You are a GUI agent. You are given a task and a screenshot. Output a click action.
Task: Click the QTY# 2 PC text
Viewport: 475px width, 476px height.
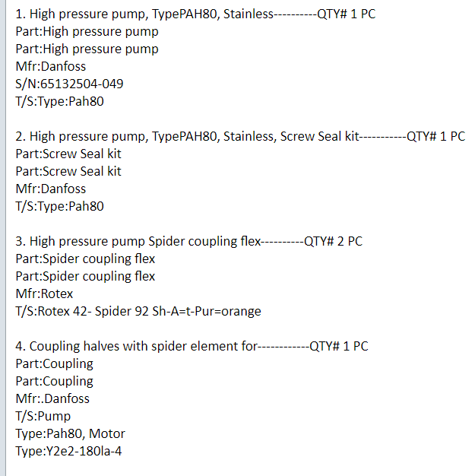pyautogui.click(x=333, y=241)
